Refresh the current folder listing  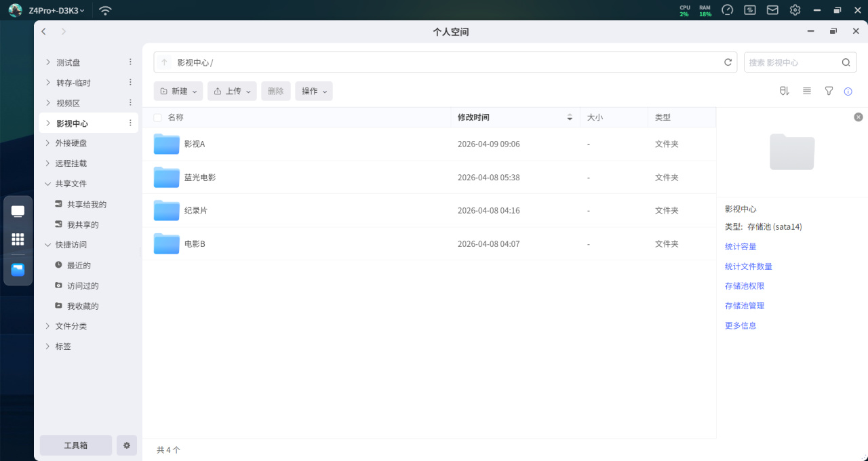click(728, 62)
